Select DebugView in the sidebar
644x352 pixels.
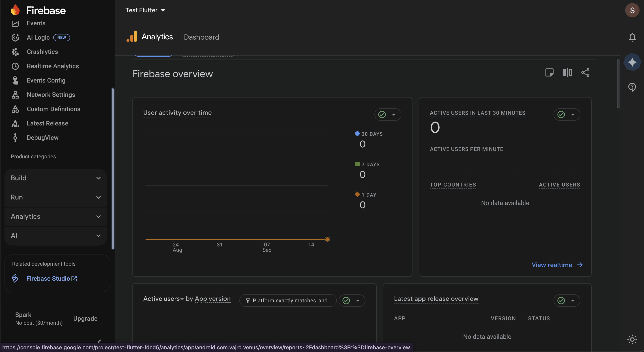[x=43, y=138]
